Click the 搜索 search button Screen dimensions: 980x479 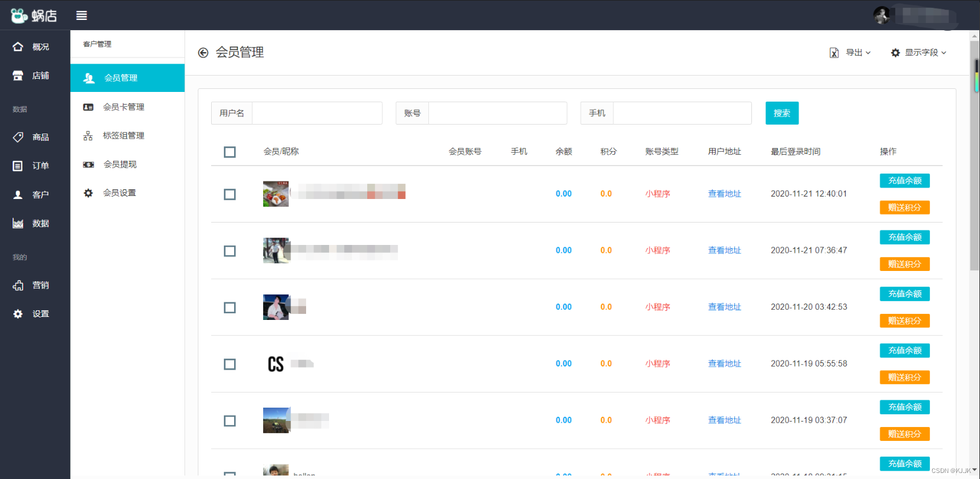click(x=782, y=113)
